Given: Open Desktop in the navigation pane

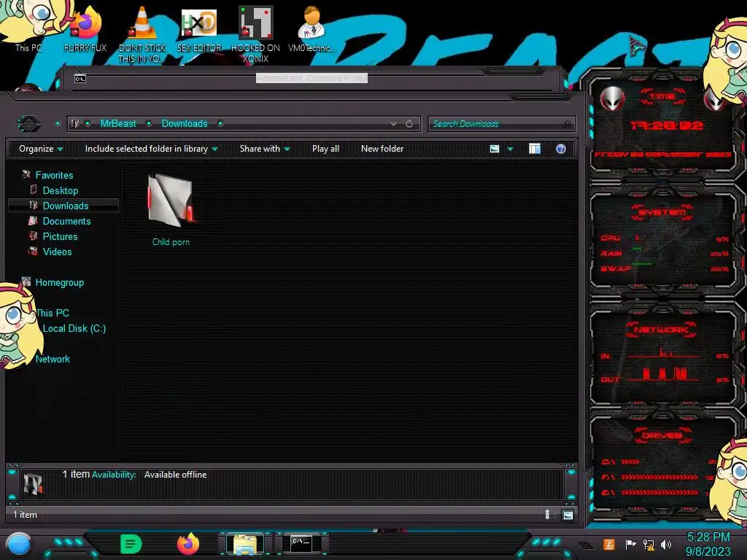Looking at the screenshot, I should tap(60, 190).
